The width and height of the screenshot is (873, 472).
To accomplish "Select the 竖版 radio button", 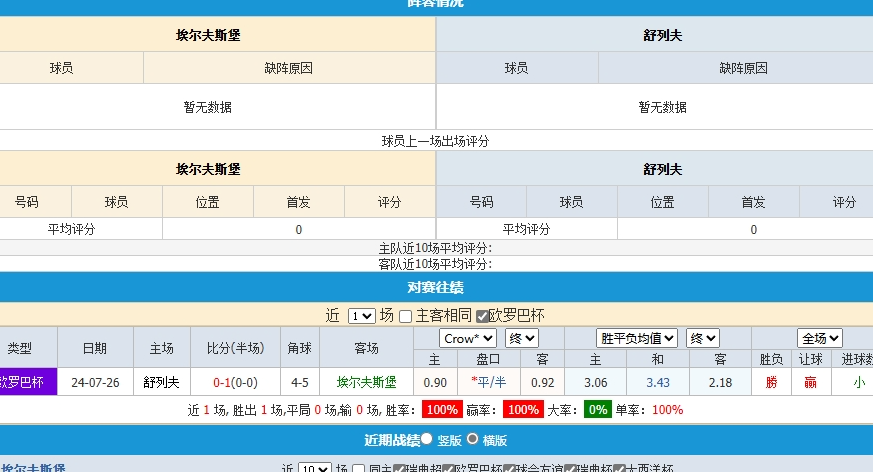I will [x=426, y=439].
